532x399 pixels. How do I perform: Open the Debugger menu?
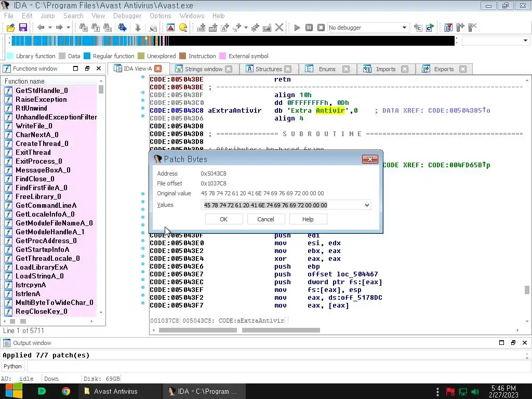(127, 16)
